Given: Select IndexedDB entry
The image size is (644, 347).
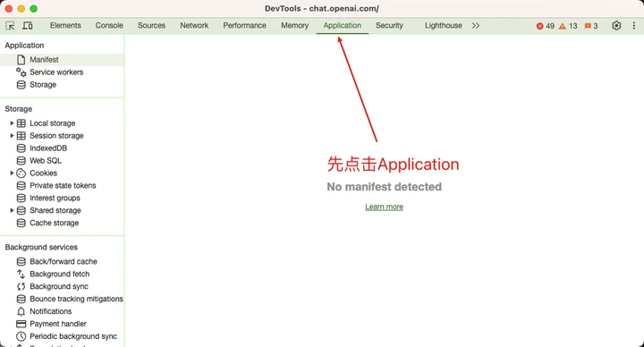Looking at the screenshot, I should point(48,148).
